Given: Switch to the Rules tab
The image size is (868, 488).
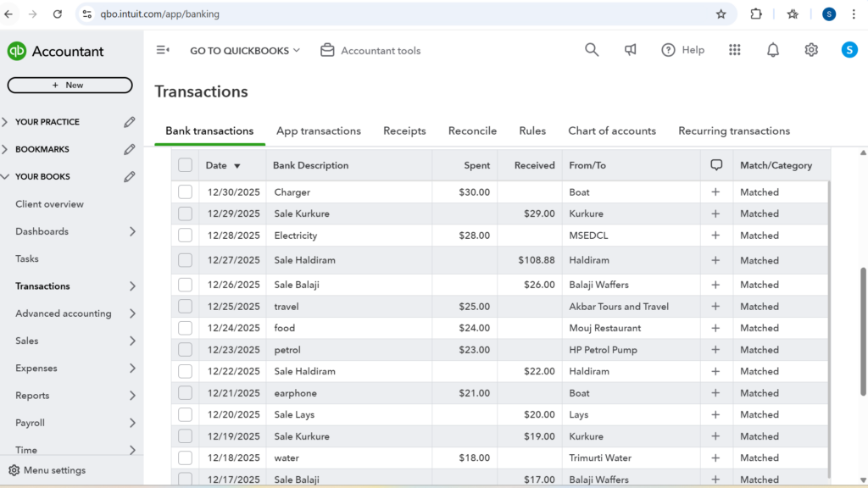Looking at the screenshot, I should click(532, 131).
